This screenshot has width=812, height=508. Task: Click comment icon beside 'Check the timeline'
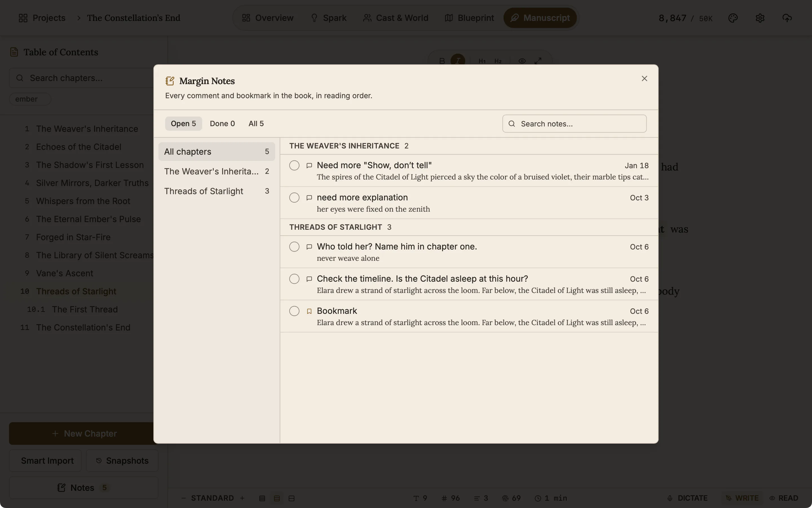[x=309, y=279]
